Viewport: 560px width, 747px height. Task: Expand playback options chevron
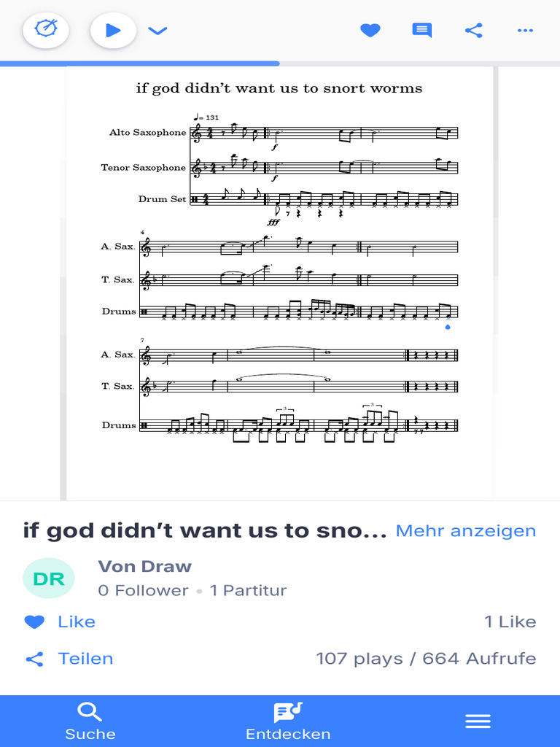(157, 31)
